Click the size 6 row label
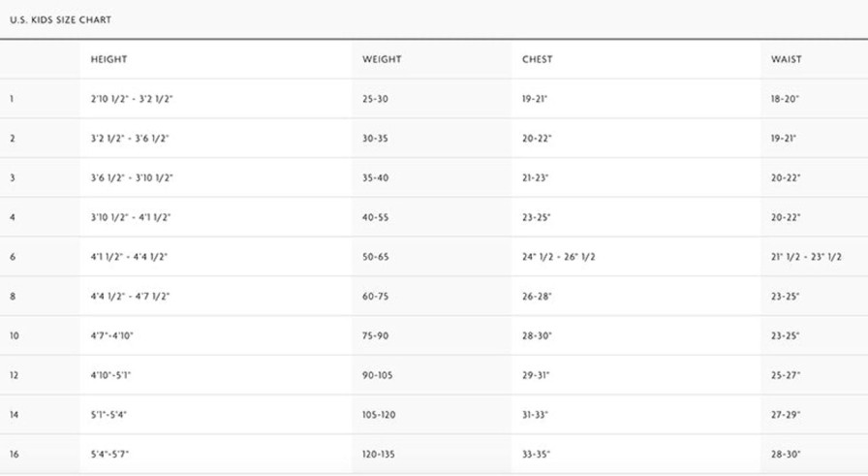 click(12, 257)
